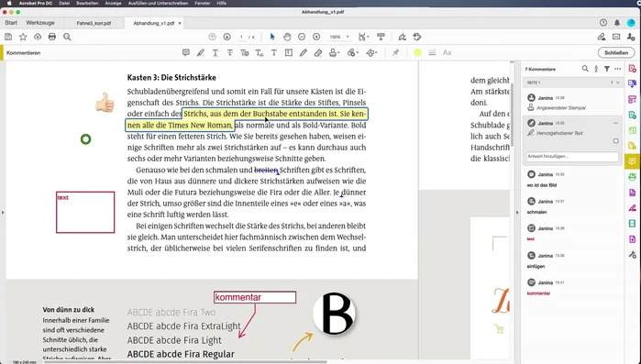Viewport: 641px width, 364px height.
Task: Expand the left navigation pane arrow
Action: (x=3, y=213)
